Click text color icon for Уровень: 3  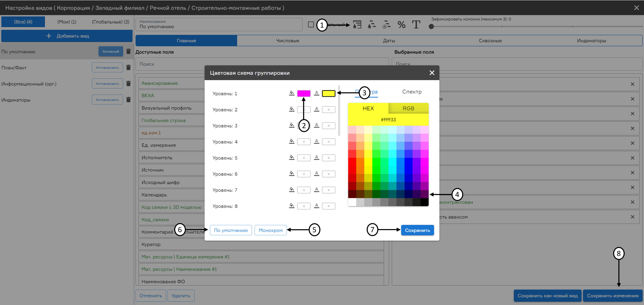[x=316, y=125]
